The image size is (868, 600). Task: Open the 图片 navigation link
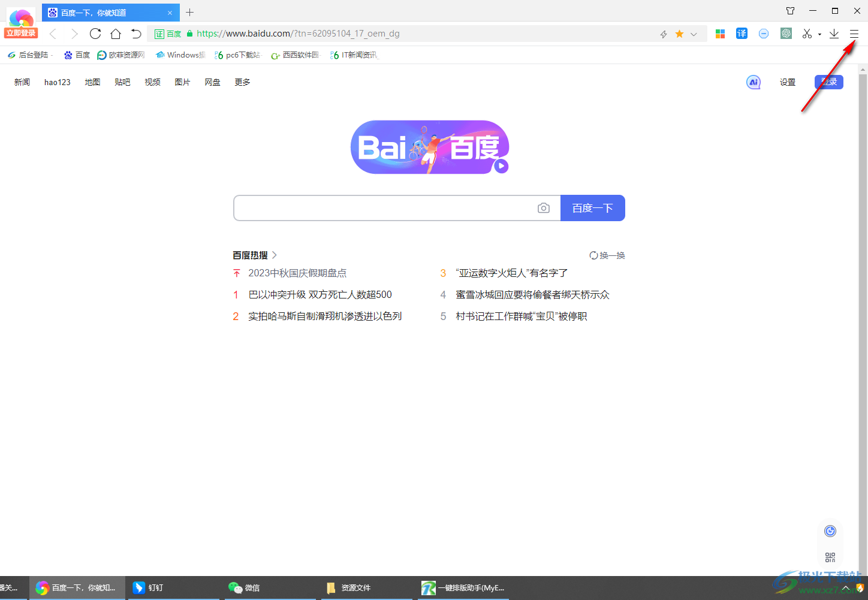click(x=182, y=82)
